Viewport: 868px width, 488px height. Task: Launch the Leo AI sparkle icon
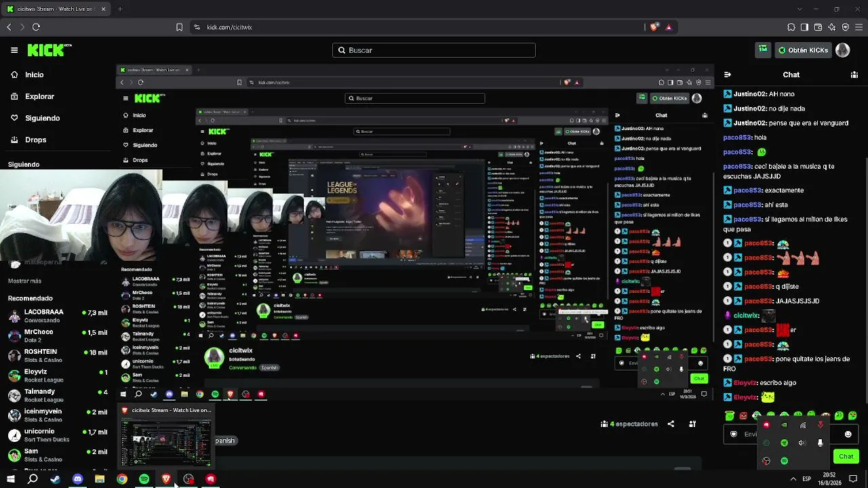coord(832,27)
